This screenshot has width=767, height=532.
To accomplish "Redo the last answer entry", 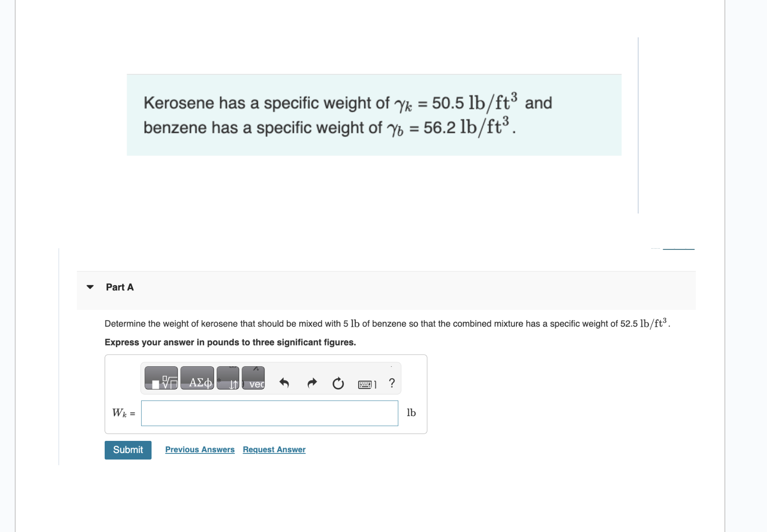I will point(311,383).
